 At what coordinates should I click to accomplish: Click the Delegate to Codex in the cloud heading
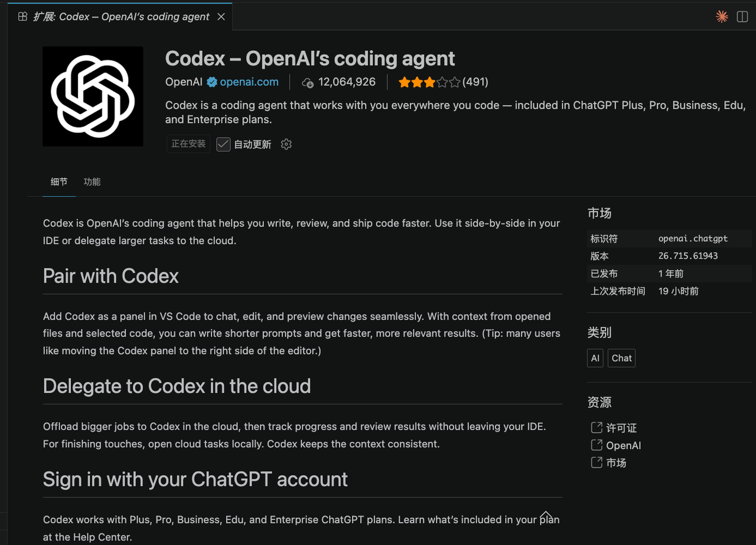point(177,386)
